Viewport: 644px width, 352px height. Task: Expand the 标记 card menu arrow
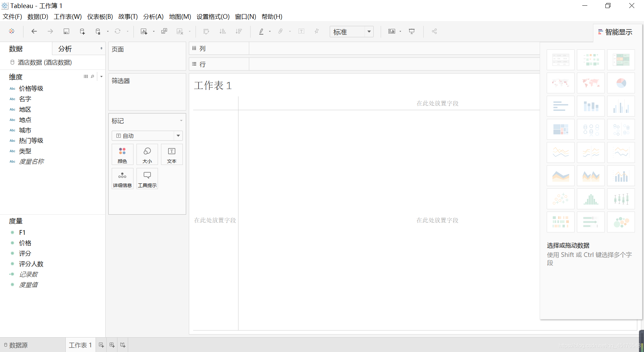(181, 121)
